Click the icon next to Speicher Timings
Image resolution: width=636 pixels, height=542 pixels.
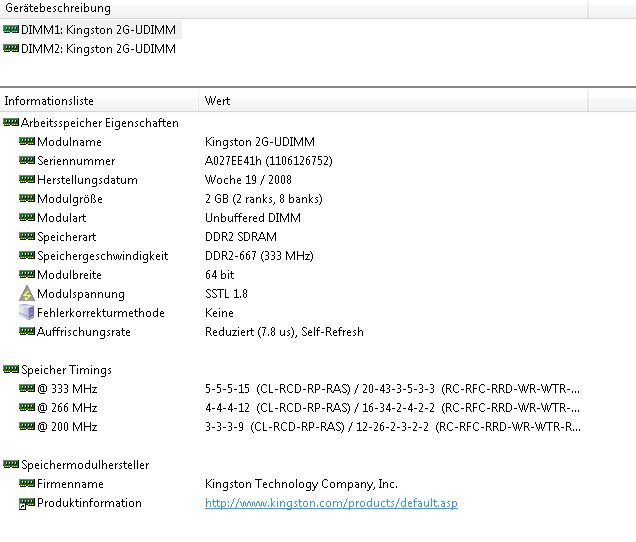[x=11, y=369]
